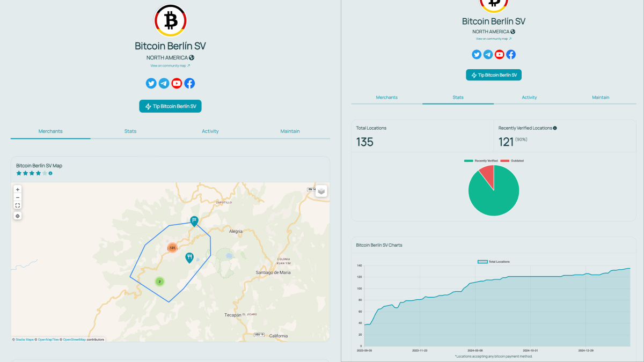This screenshot has height=362, width=644.
Task: Expand the orange 131 merchant cluster
Action: click(x=172, y=248)
